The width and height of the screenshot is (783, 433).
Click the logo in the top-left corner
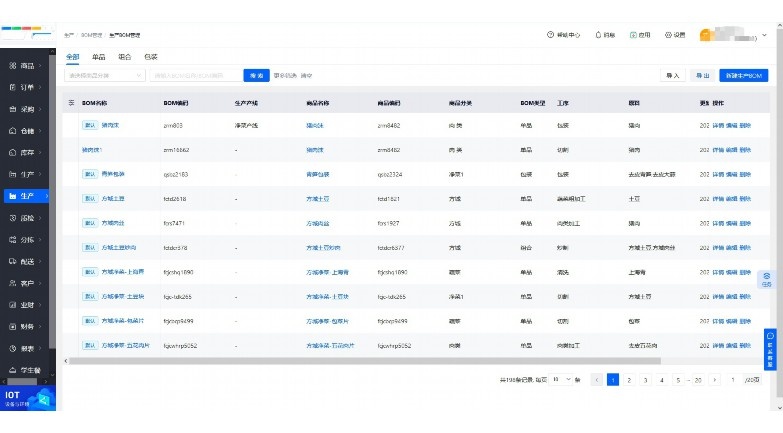(27, 32)
